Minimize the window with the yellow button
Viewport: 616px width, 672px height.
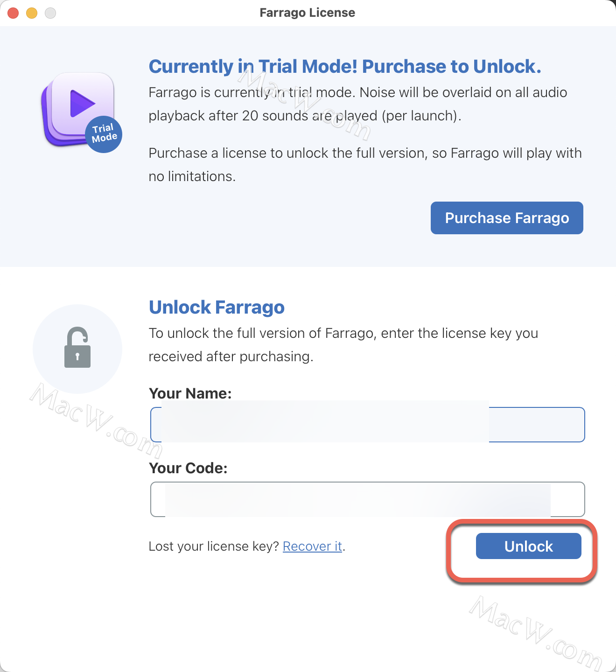pos(32,13)
